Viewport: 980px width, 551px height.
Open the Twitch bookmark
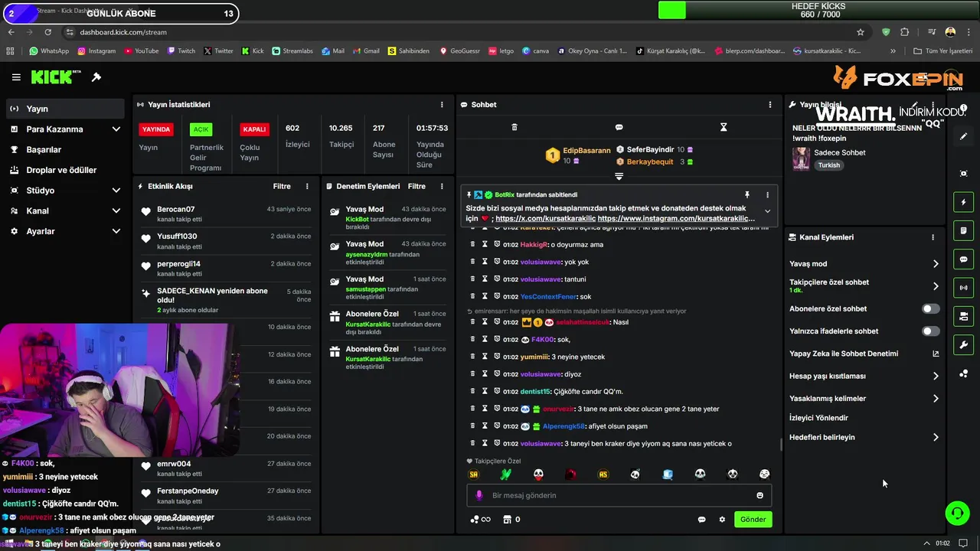tap(181, 51)
